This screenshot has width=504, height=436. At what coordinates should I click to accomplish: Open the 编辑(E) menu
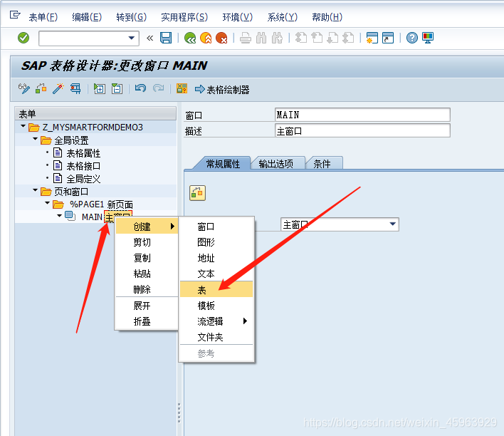point(87,17)
